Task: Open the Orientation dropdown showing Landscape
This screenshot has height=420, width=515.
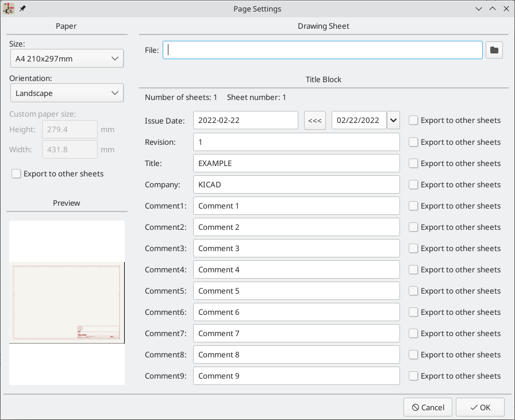Action: click(x=67, y=93)
